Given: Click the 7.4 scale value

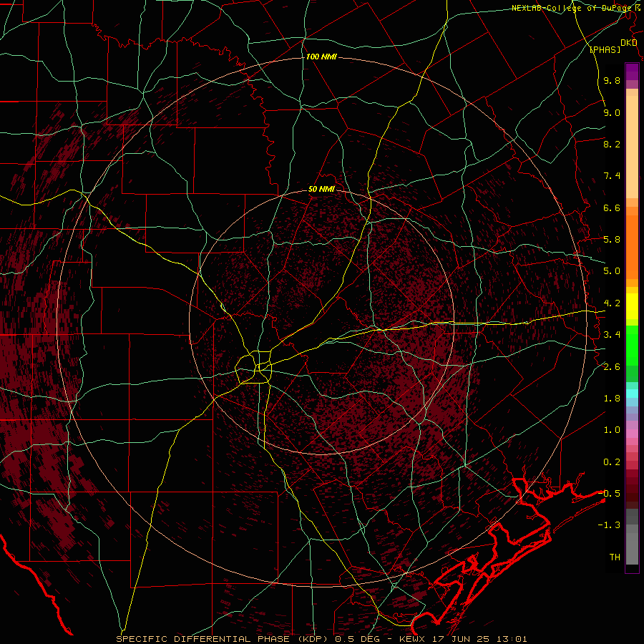Looking at the screenshot, I should pyautogui.click(x=612, y=176).
